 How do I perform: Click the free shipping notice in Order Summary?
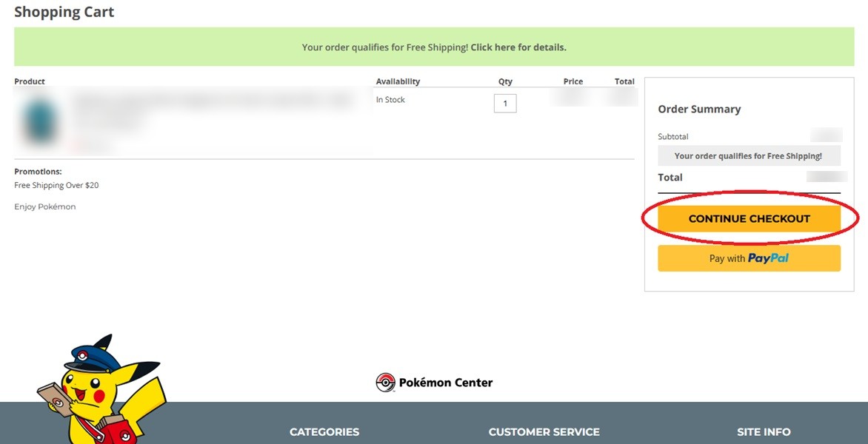pyautogui.click(x=748, y=156)
